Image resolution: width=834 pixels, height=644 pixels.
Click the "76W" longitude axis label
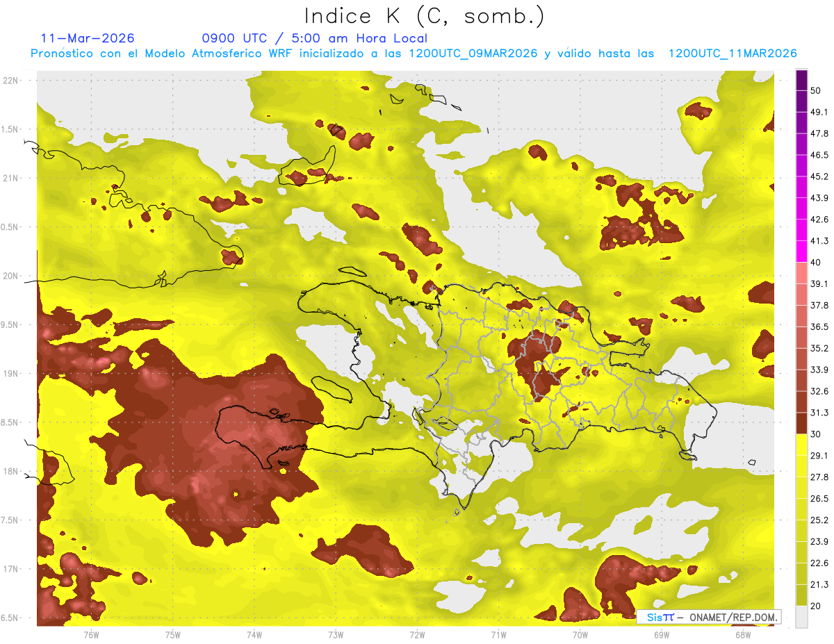coord(91,635)
